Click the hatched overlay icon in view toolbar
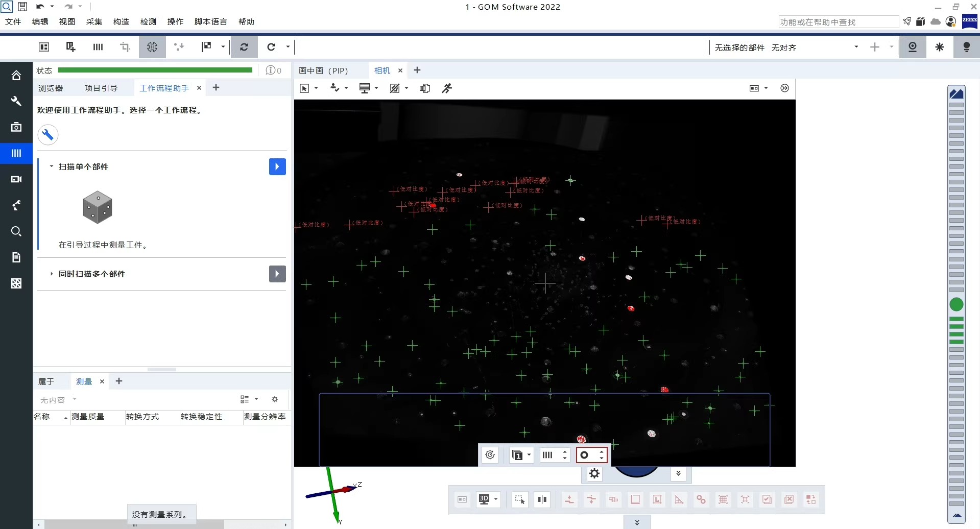 tap(395, 88)
